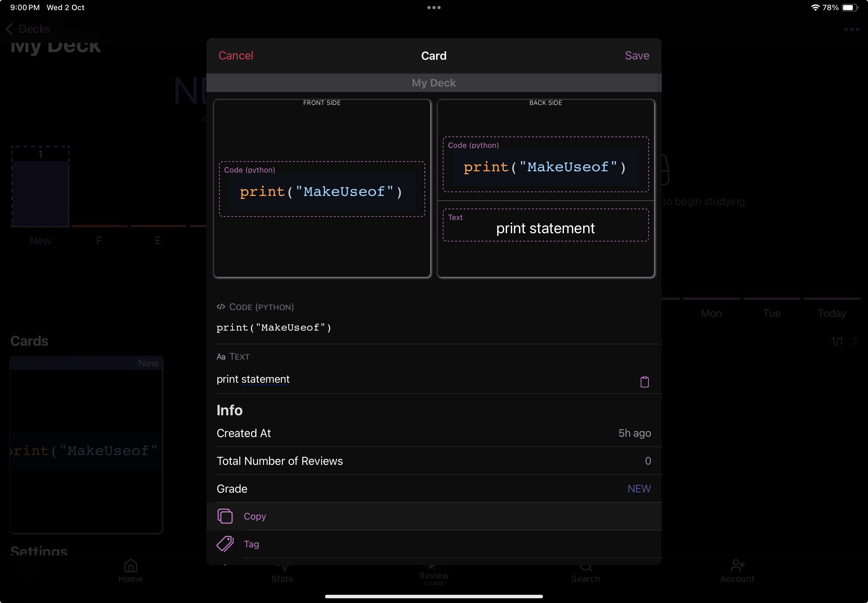Viewport: 868px width, 603px height.
Task: Click the clipboard copy icon next to print statement
Action: click(645, 381)
